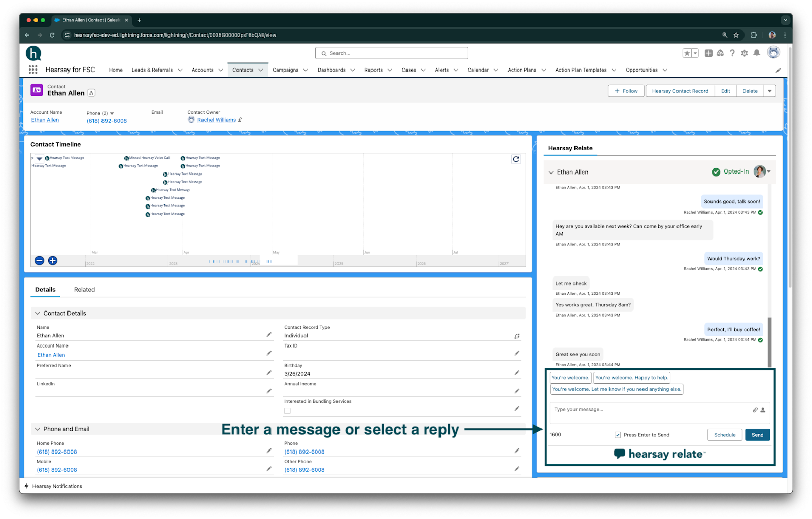Edit the Birthday field pencil
Viewport: 812px width, 519px height.
(517, 373)
